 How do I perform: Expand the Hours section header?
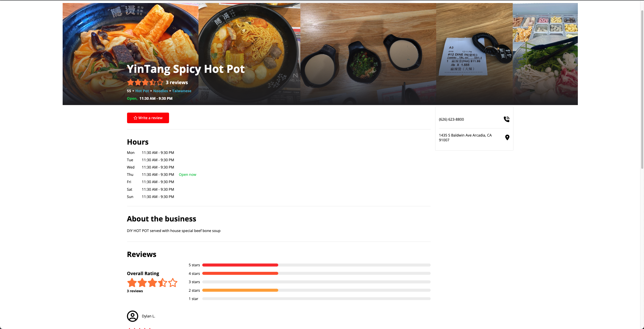(x=137, y=142)
